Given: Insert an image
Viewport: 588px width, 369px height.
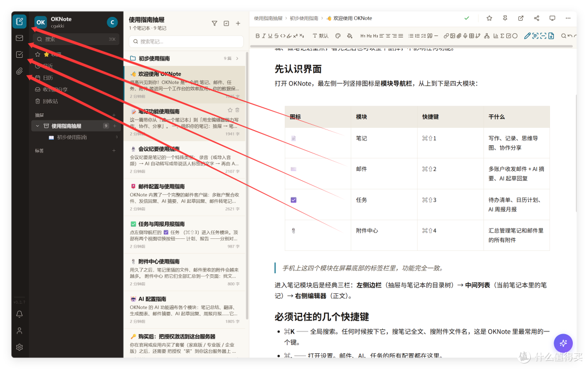Looking at the screenshot, I should click(452, 36).
